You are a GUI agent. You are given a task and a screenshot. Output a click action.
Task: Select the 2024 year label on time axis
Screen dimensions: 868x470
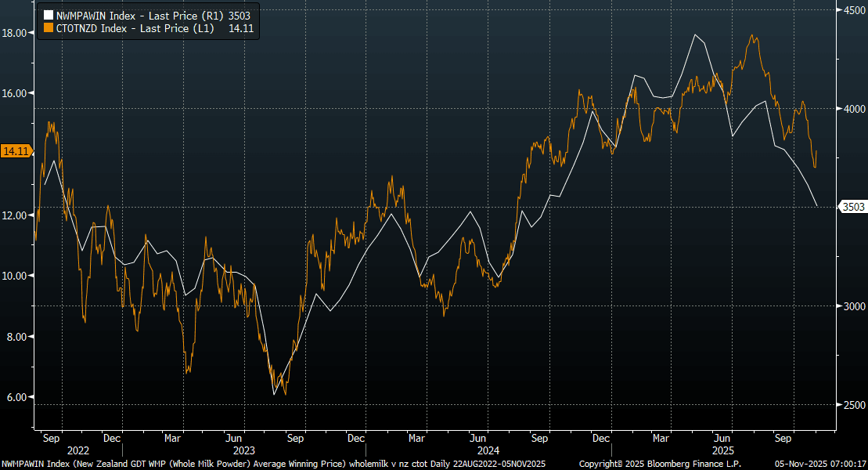[488, 450]
